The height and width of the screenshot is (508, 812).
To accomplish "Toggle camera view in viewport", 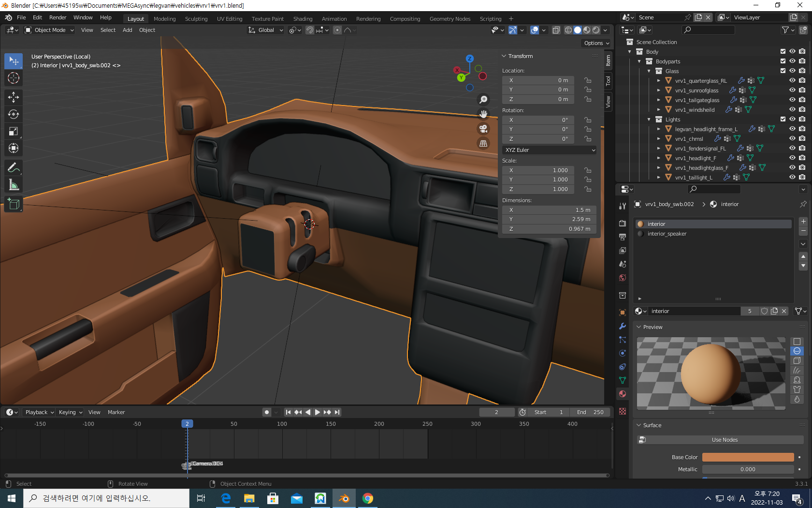I will tap(483, 129).
